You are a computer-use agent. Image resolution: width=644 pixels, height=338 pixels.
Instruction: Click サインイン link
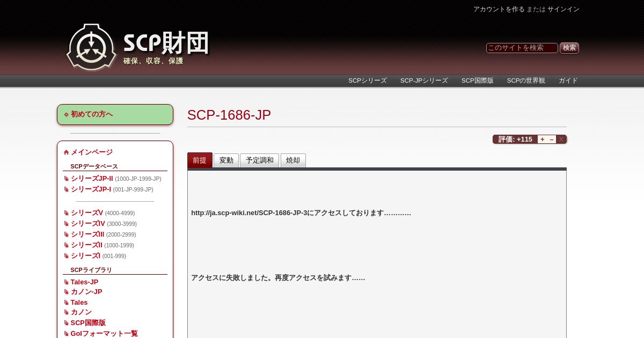[563, 9]
